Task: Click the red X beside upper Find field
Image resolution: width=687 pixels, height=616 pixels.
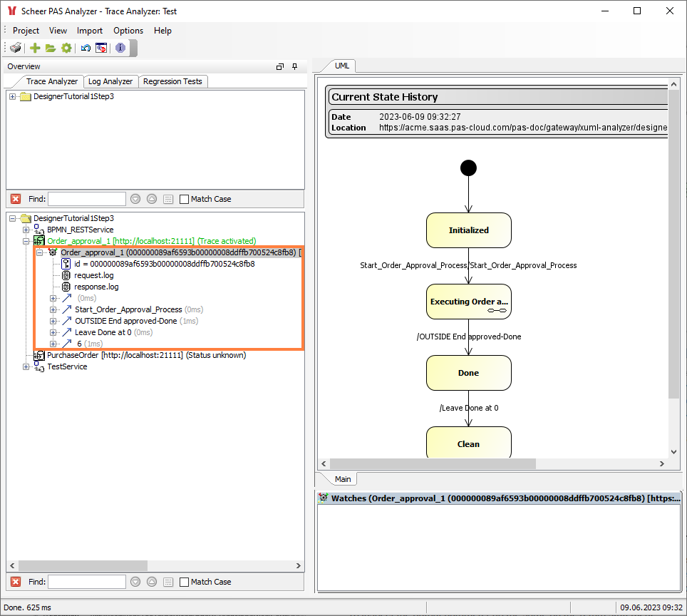Action: click(16, 199)
